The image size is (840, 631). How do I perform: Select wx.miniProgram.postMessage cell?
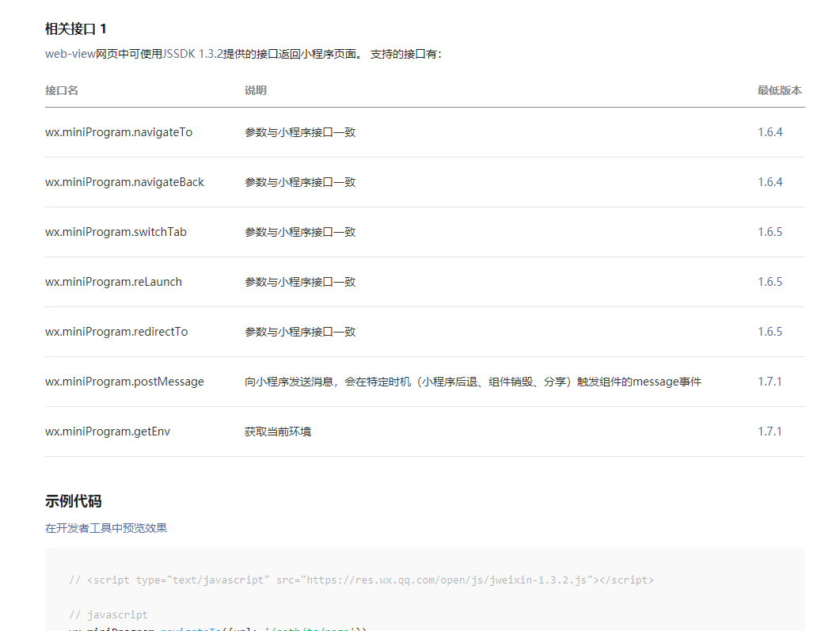124,382
